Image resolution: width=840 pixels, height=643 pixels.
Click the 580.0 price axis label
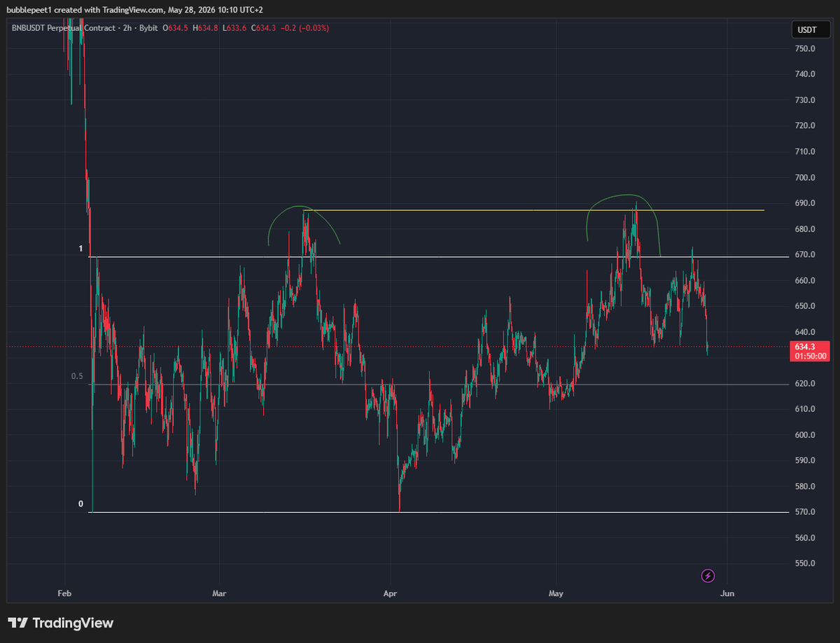click(x=805, y=486)
